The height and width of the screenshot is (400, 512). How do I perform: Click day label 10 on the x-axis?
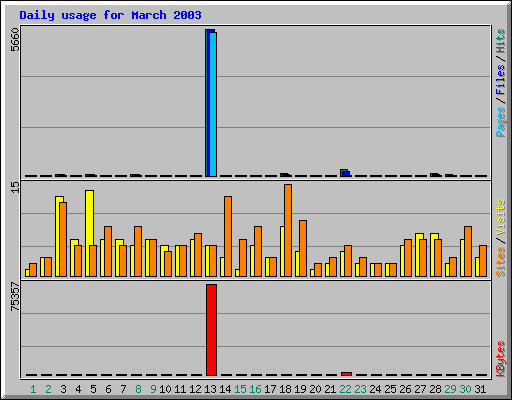(x=165, y=389)
